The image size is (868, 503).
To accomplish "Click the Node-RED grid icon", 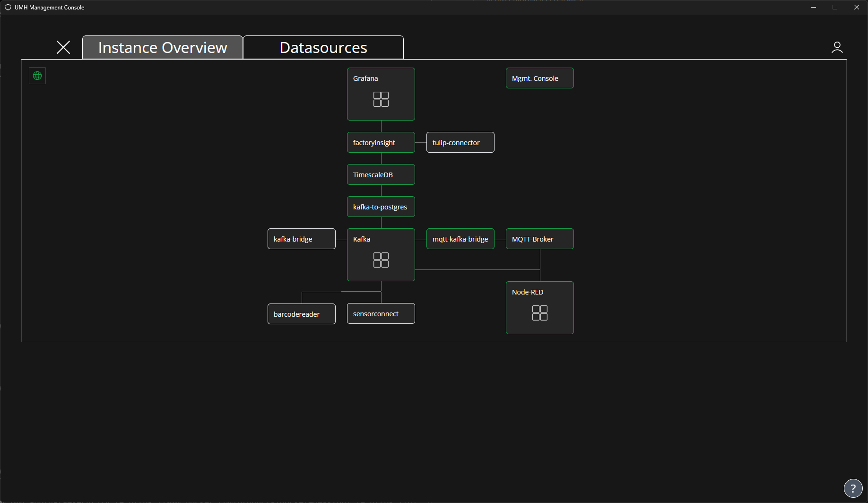I will (539, 313).
